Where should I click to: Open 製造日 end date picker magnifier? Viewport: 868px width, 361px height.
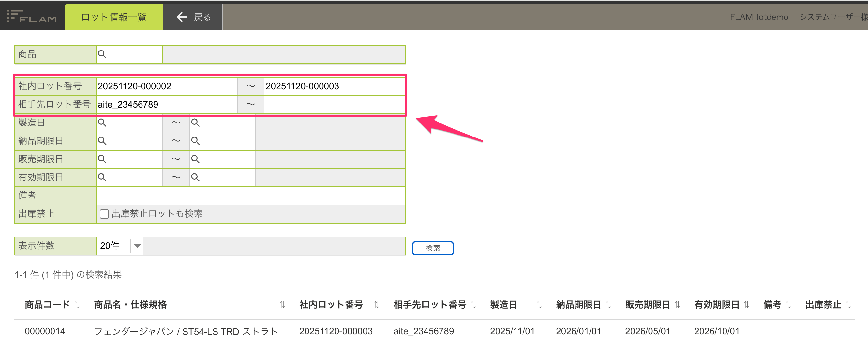[195, 123]
